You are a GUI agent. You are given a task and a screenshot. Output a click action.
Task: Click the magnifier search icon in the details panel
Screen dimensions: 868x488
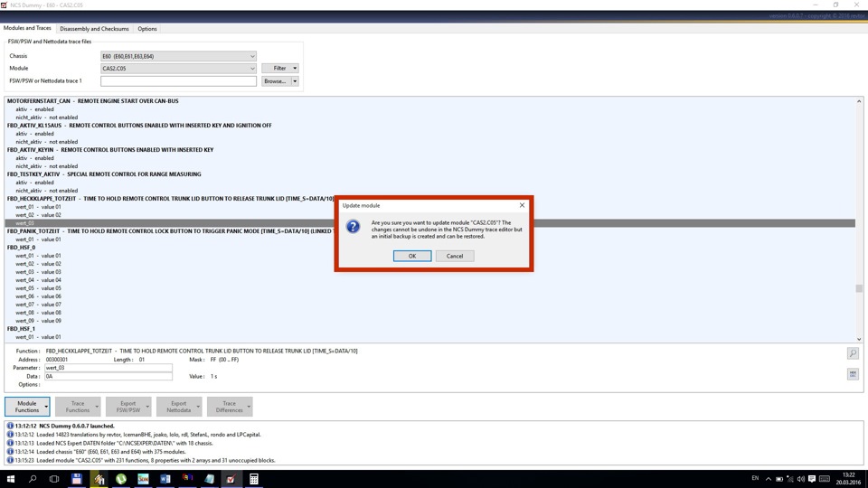[x=853, y=353]
